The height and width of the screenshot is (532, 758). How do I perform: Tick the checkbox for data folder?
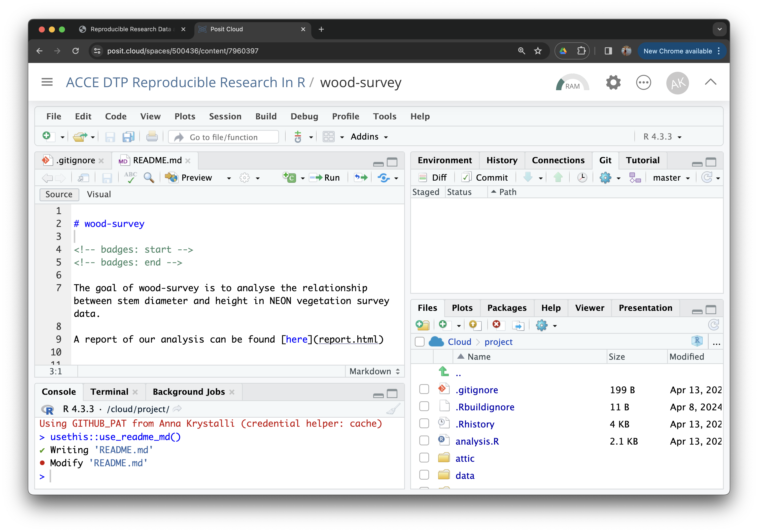click(424, 475)
